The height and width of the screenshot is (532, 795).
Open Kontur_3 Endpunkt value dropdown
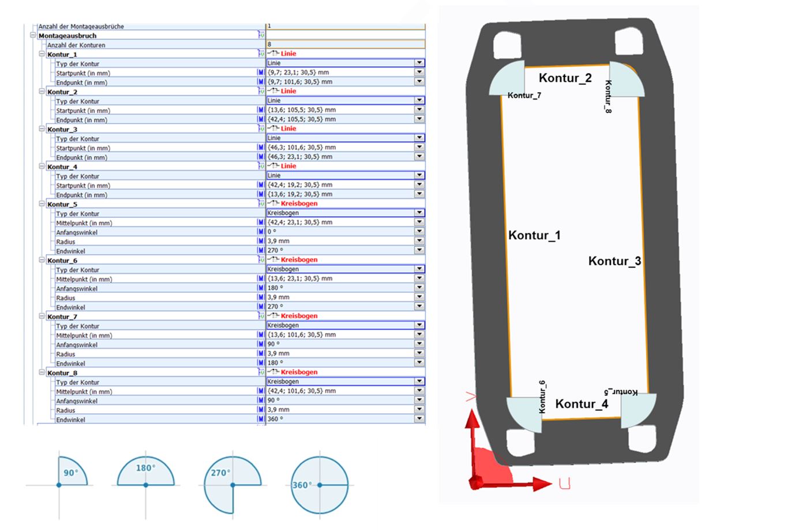[419, 157]
